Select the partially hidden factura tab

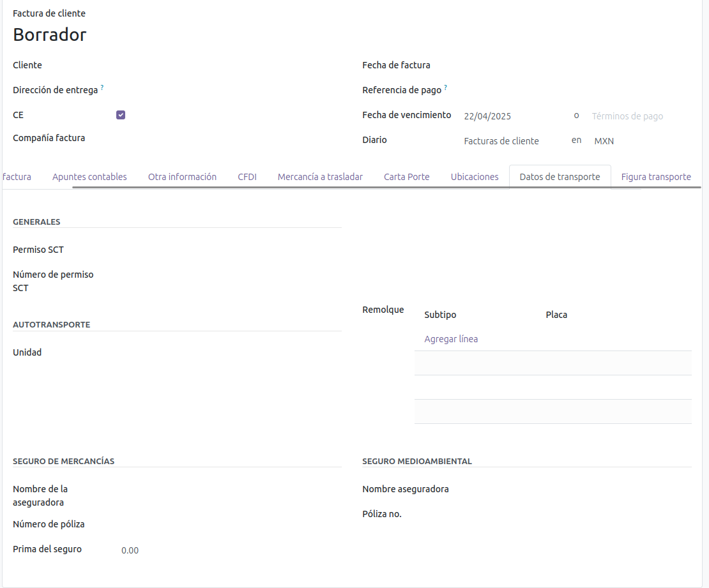point(17,177)
